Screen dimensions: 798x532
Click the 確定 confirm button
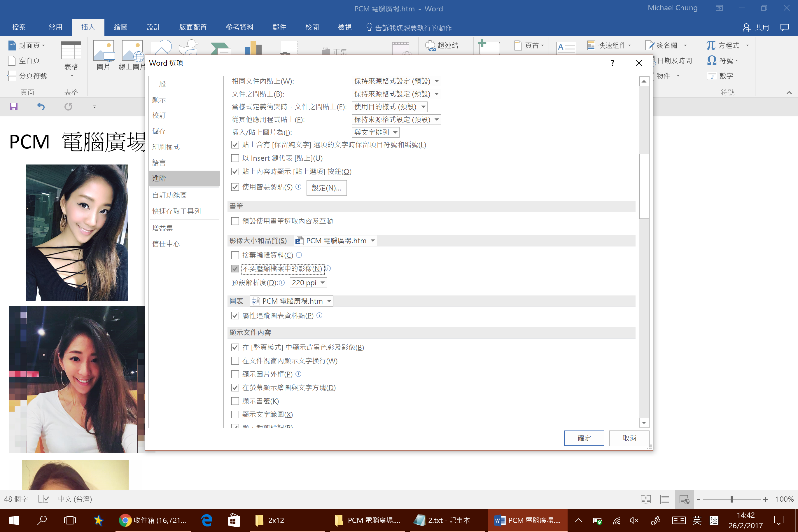click(584, 438)
